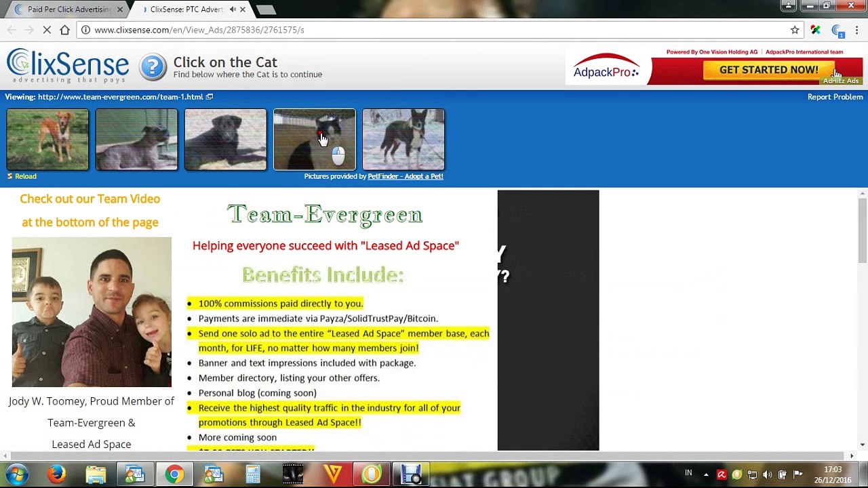Screen dimensions: 868x488
Task: Stop loading the page with the X button
Action: coord(47,30)
